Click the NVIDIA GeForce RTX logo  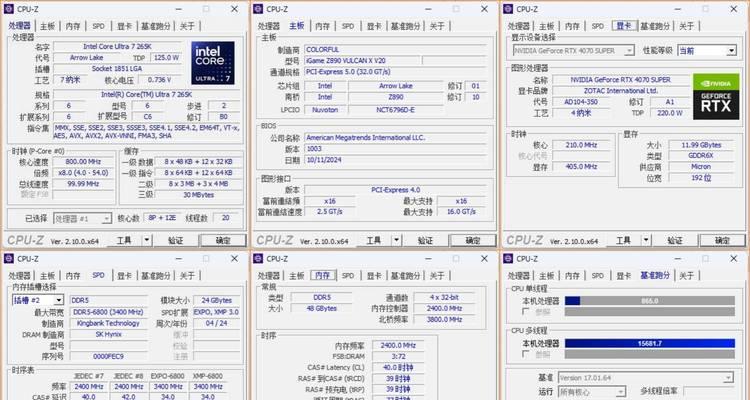pos(716,96)
